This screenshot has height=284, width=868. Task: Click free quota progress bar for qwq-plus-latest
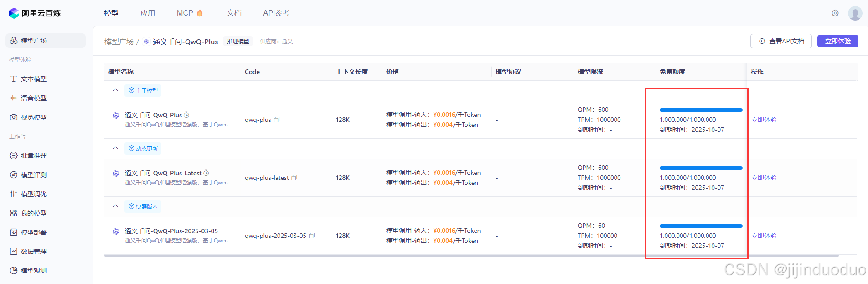(701, 168)
